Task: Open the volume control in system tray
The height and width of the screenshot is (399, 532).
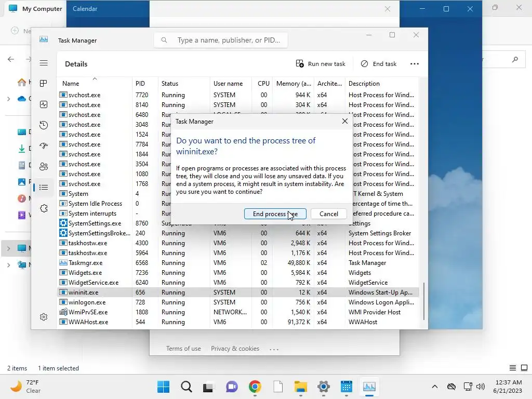Action: [x=481, y=387]
